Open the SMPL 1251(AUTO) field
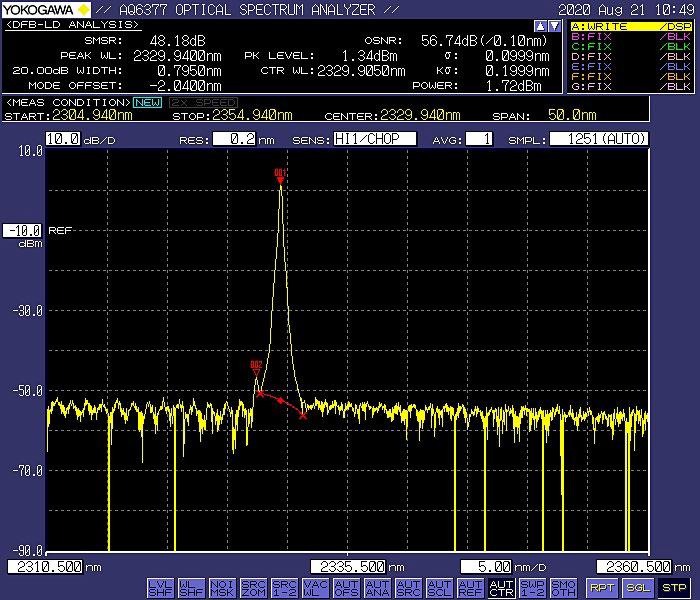Viewport: 700px width, 600px height. click(x=599, y=139)
